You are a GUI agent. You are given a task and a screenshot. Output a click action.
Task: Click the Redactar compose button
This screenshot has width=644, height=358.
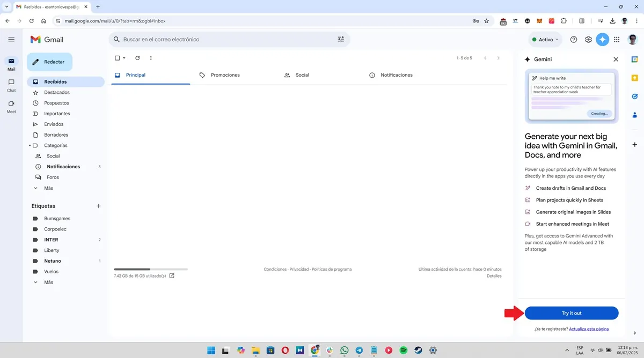(x=49, y=62)
